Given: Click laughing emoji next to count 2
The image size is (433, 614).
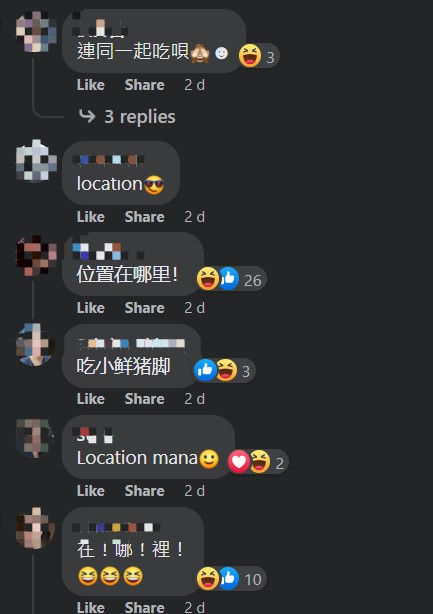Looking at the screenshot, I should coord(260,461).
